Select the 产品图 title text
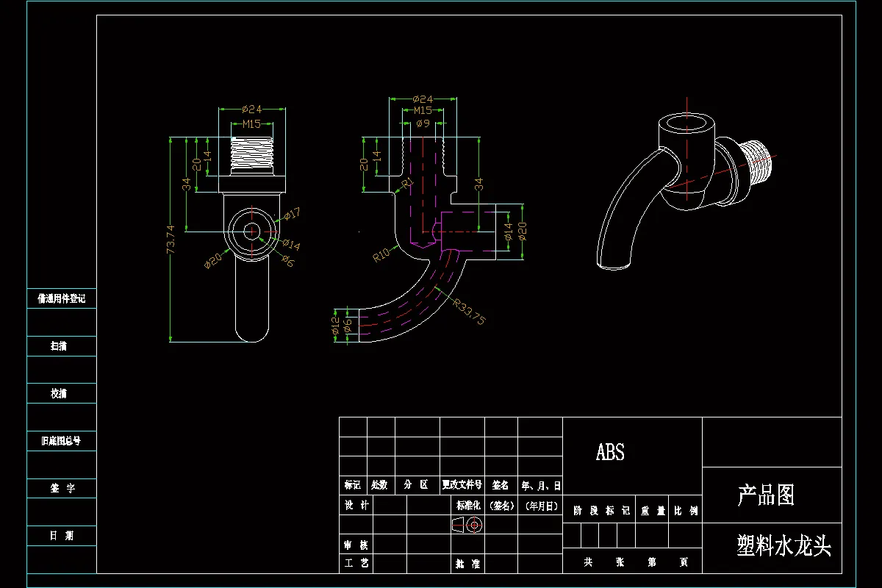The width and height of the screenshot is (882, 588). 765,495
